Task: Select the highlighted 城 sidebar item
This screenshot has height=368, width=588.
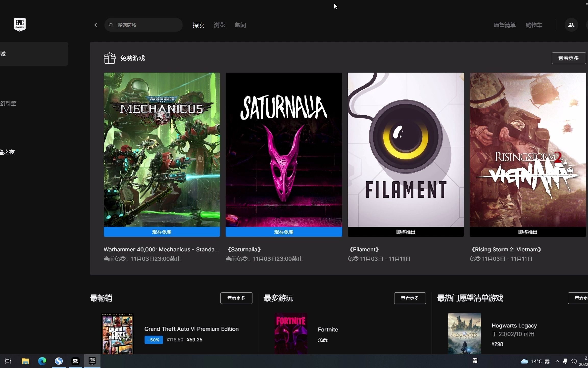Action: tap(34, 54)
